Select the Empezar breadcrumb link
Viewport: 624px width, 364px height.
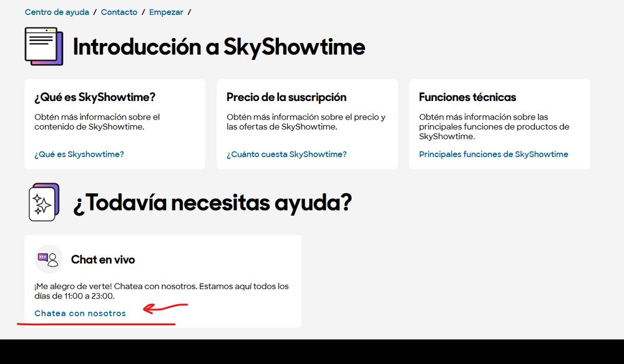coord(166,12)
